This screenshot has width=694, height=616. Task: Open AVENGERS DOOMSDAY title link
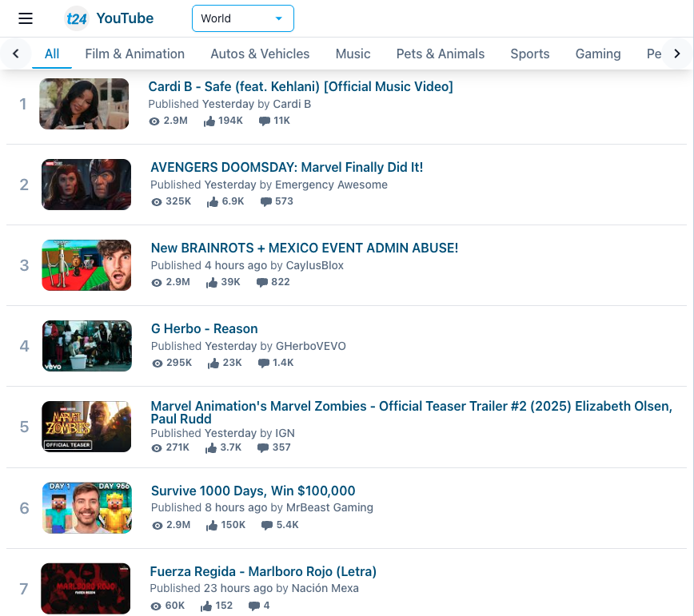[287, 167]
